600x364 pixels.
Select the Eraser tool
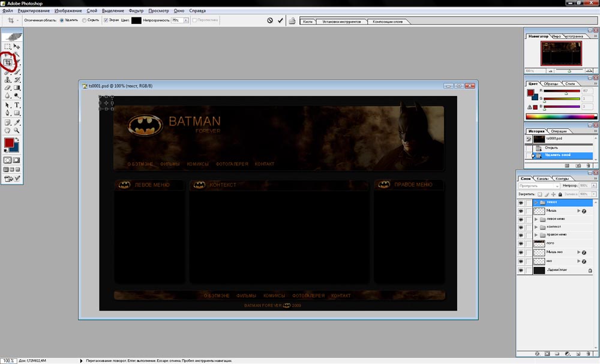pos(8,88)
